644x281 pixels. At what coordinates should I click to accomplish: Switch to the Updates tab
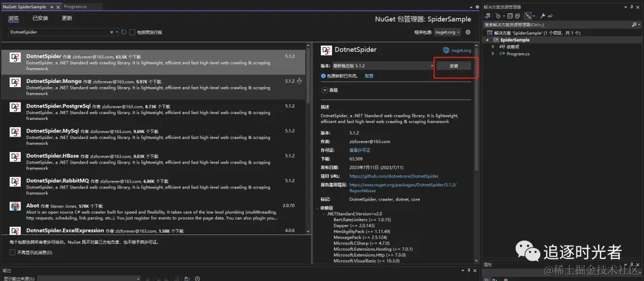tap(67, 18)
